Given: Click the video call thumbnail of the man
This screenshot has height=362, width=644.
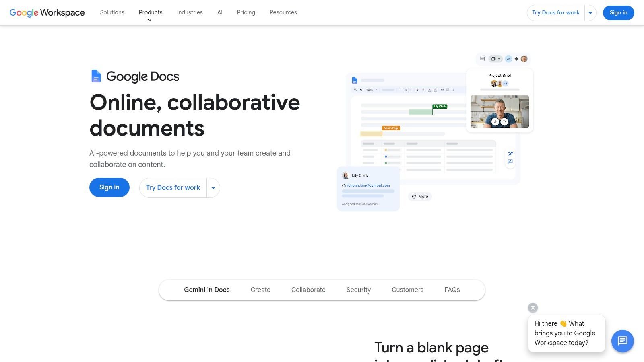Looking at the screenshot, I should 500,111.
